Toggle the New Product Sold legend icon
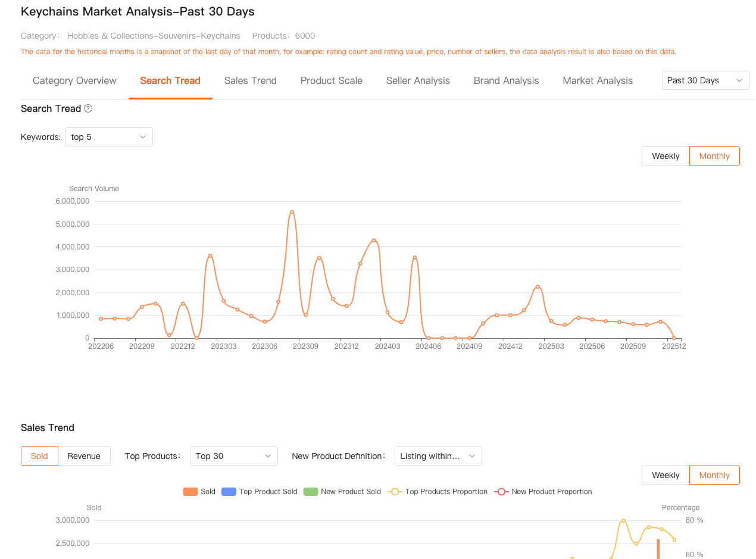This screenshot has width=756, height=559. tap(311, 492)
